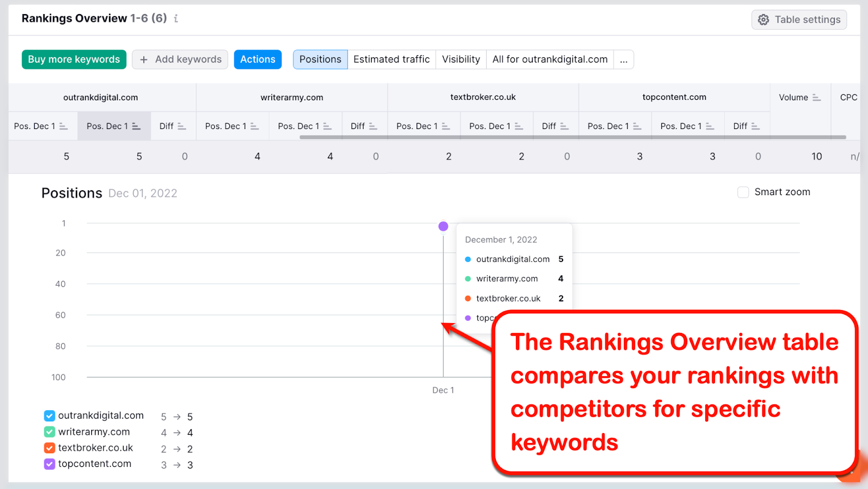Click the topcontent.com column group header
This screenshot has height=489, width=868.
pos(674,97)
